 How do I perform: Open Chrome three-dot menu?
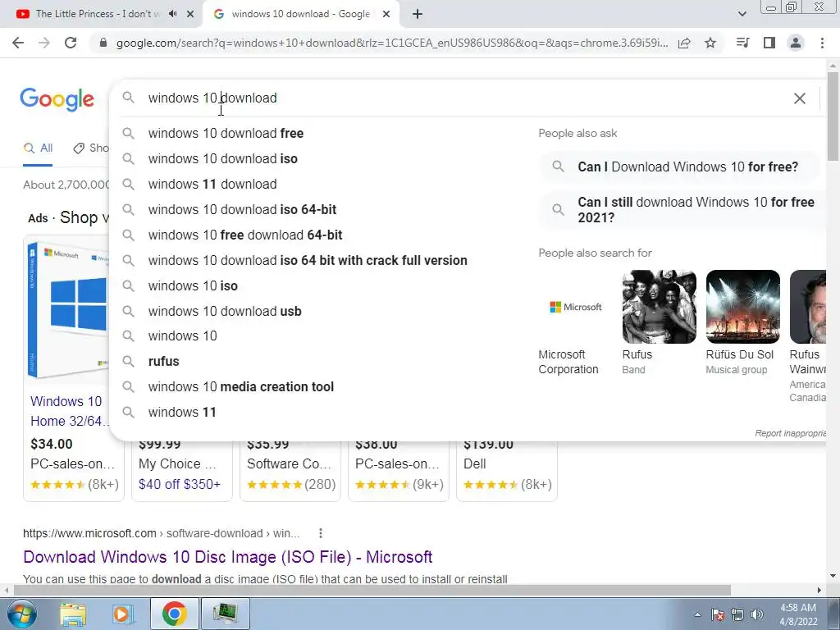pos(822,43)
